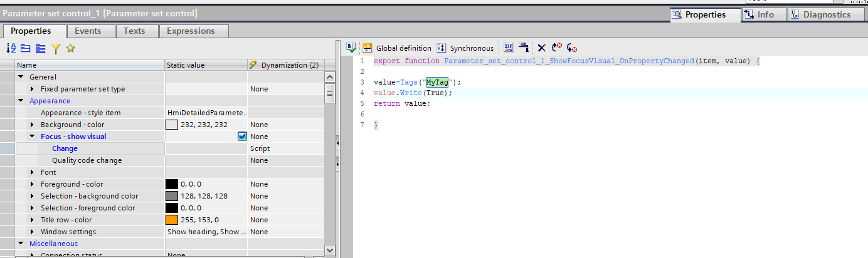Click the alphabetical sort icon
Screen dimensions: 868x258
pyautogui.click(x=11, y=48)
